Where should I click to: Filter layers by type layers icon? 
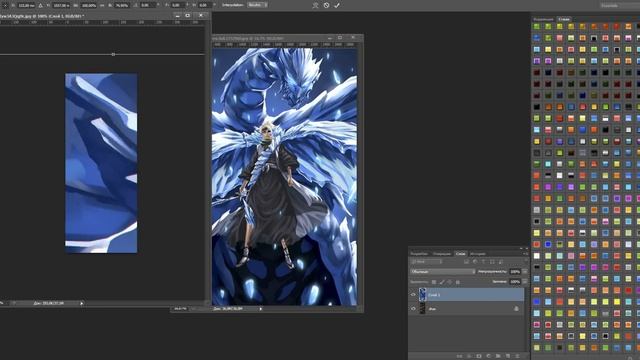coord(484,262)
